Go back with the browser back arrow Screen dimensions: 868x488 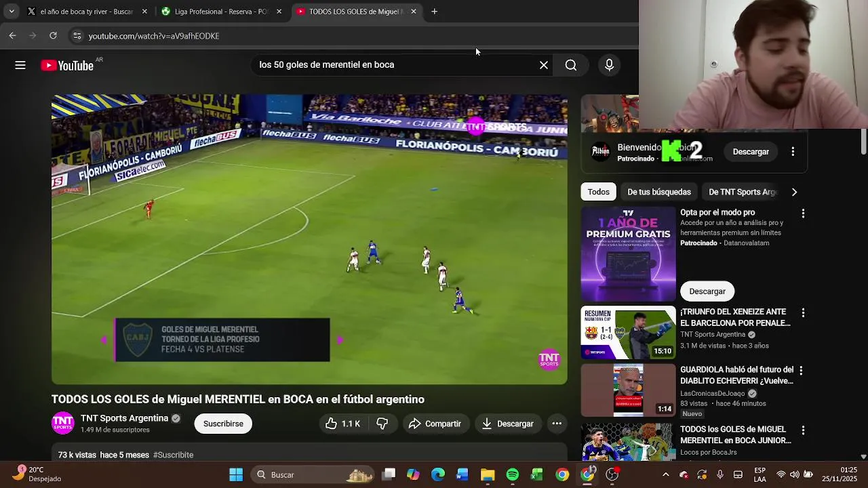[x=12, y=36]
